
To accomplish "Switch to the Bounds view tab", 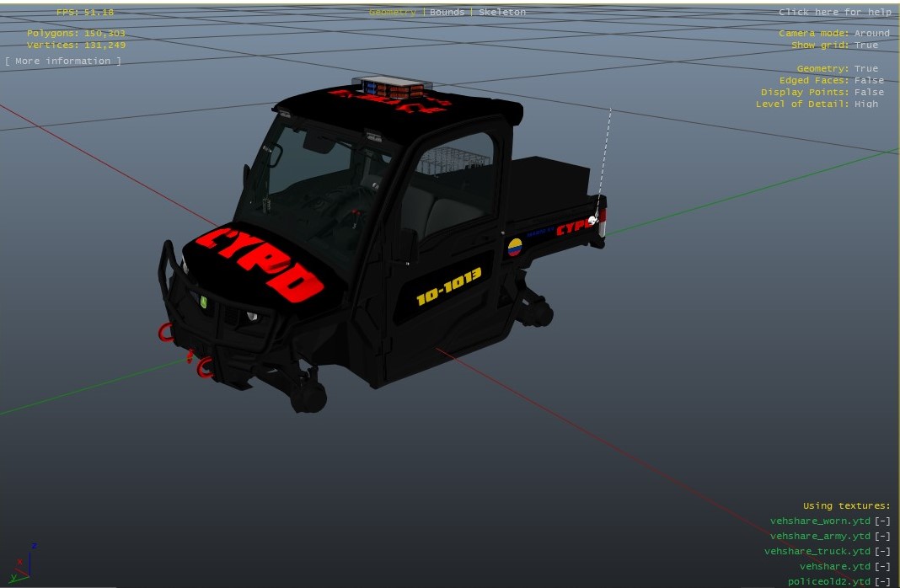I will coord(447,13).
